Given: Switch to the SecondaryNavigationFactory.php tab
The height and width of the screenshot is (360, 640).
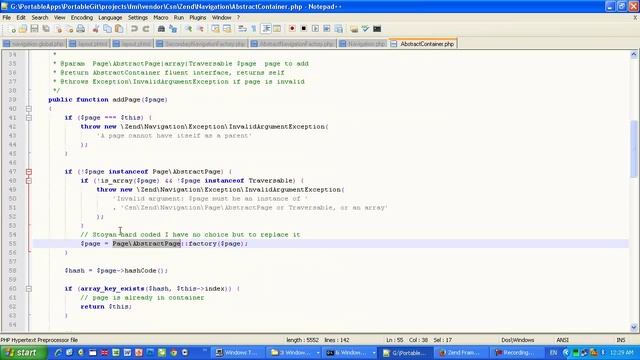Looking at the screenshot, I should pyautogui.click(x=201, y=44).
